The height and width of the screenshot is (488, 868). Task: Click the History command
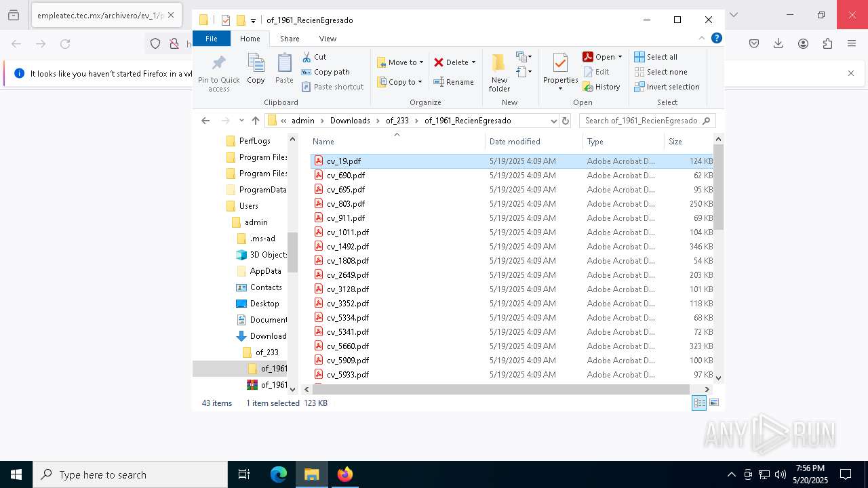pyautogui.click(x=601, y=87)
